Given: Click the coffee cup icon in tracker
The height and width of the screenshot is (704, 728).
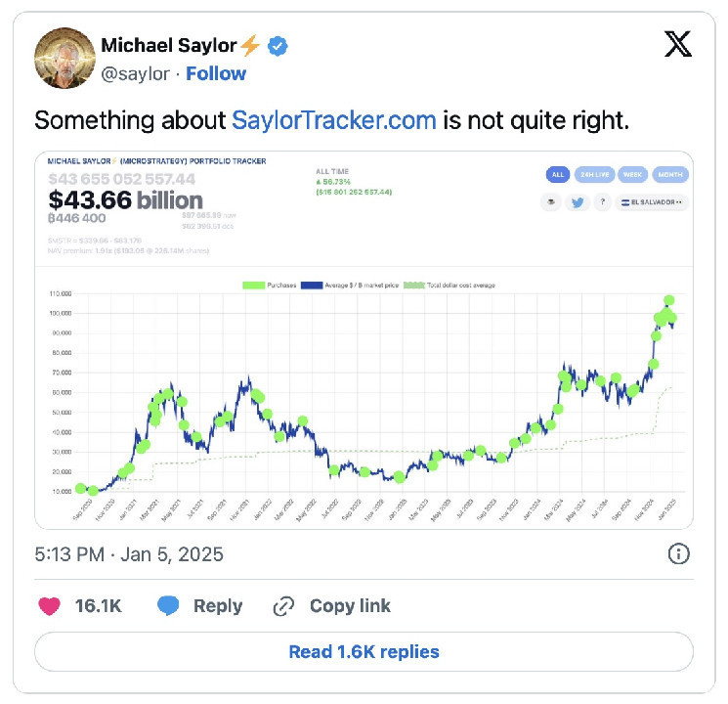Looking at the screenshot, I should coord(552,202).
